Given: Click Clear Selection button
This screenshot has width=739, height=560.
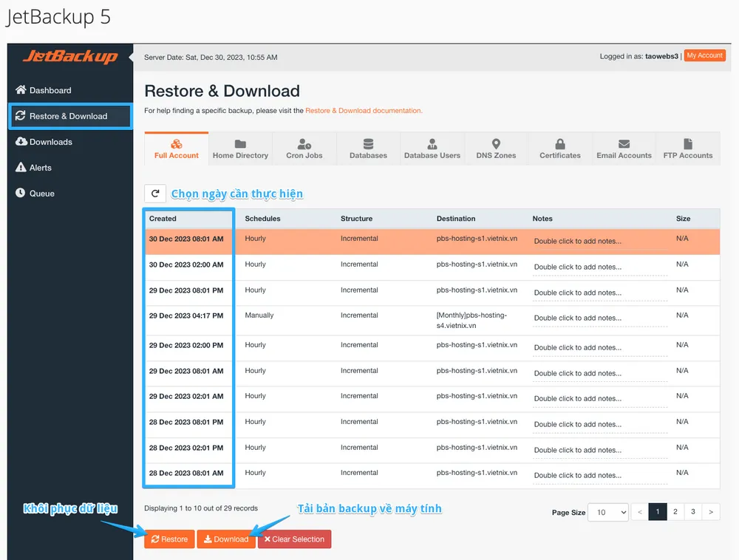Looking at the screenshot, I should click(x=294, y=539).
